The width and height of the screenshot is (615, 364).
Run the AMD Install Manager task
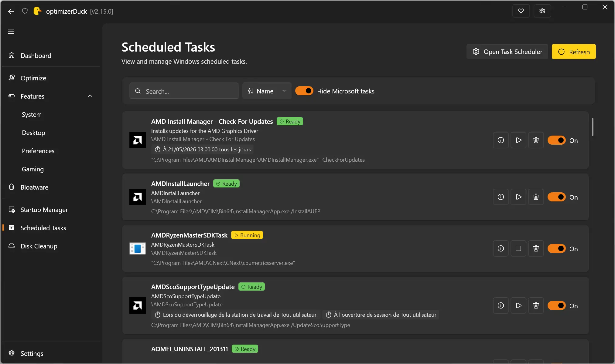point(518,140)
